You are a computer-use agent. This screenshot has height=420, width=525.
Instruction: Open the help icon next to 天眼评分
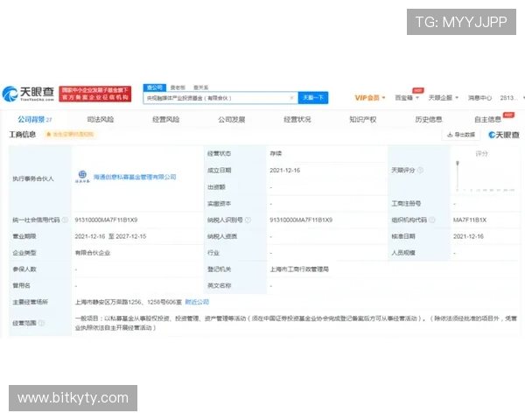pyautogui.click(x=420, y=170)
